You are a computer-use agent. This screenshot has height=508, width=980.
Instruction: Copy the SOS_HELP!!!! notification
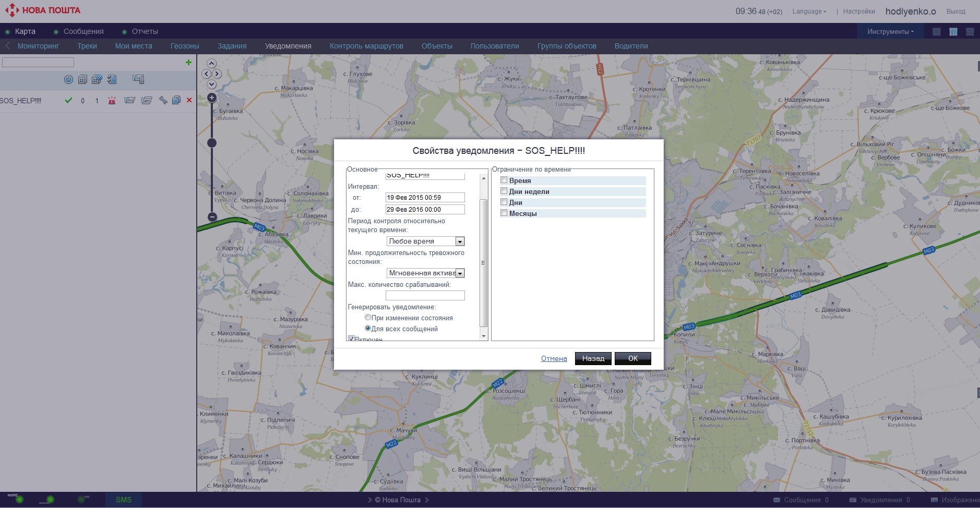click(176, 100)
